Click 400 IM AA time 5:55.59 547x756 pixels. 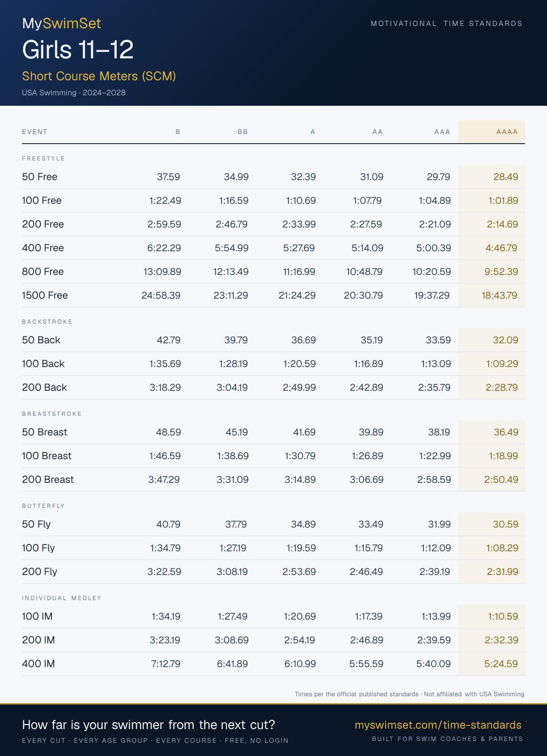[x=366, y=664]
